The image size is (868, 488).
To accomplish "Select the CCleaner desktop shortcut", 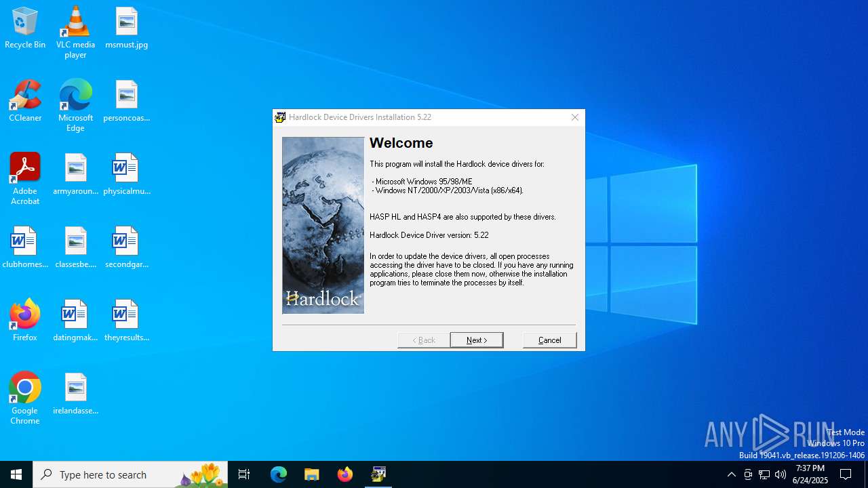I will (x=25, y=102).
